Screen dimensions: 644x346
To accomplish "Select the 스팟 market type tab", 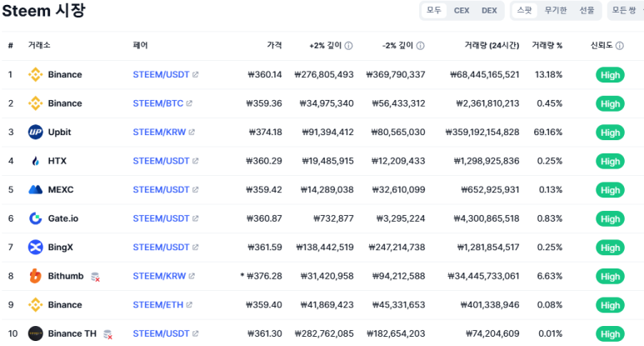I will click(x=525, y=10).
